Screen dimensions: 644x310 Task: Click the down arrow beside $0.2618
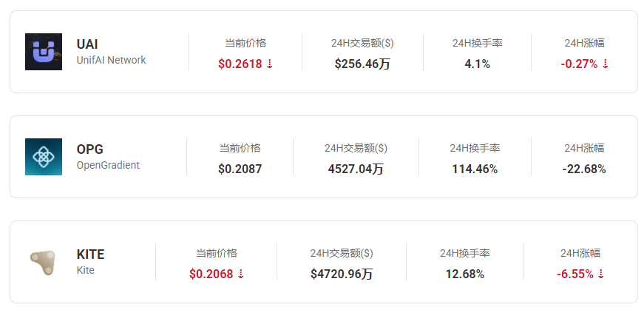[x=270, y=64]
